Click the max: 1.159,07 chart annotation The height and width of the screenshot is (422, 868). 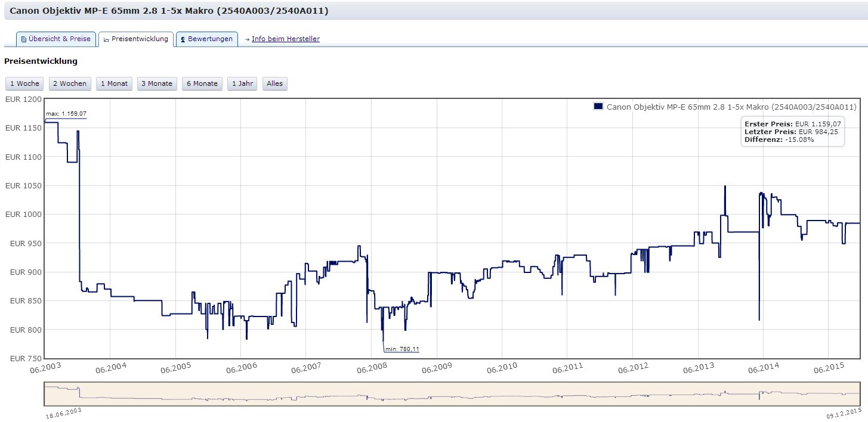66,114
